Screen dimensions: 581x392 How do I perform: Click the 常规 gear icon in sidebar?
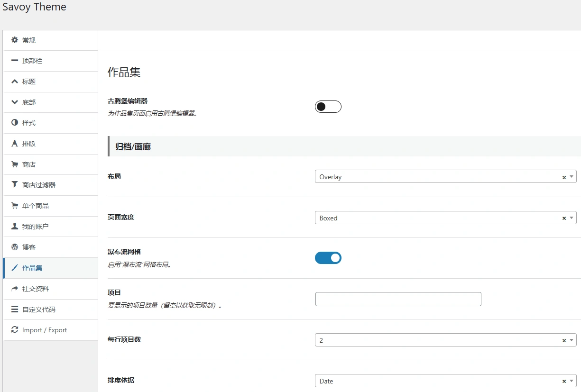click(x=14, y=40)
